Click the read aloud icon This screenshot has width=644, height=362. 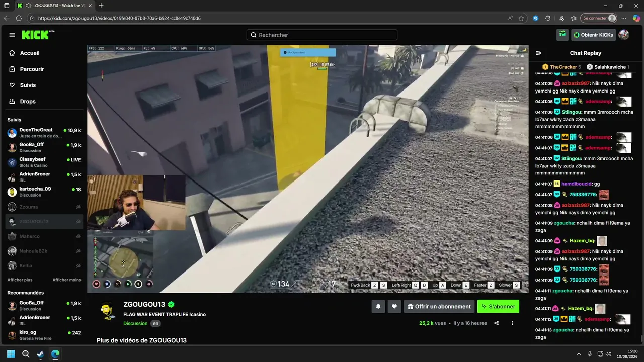pyautogui.click(x=511, y=18)
